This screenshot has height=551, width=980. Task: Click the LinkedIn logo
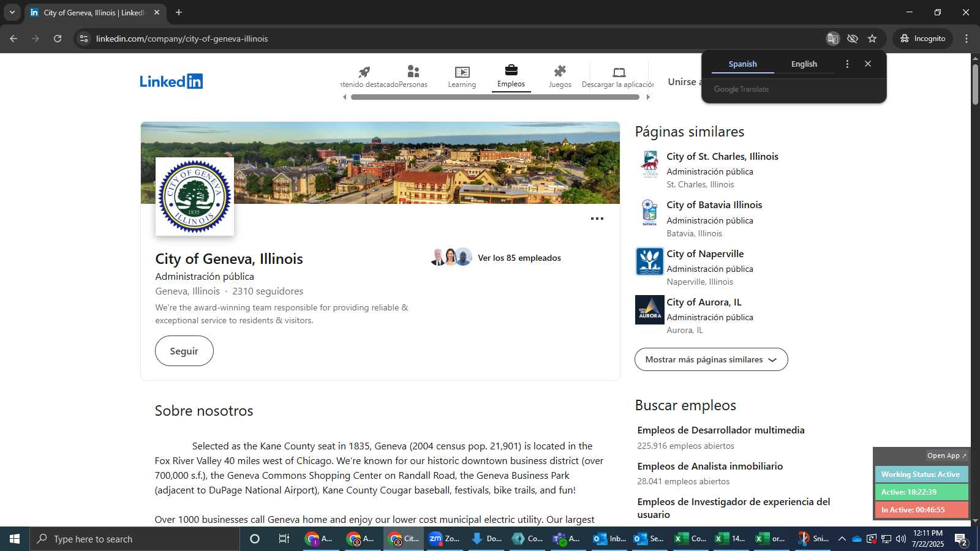coord(171,81)
